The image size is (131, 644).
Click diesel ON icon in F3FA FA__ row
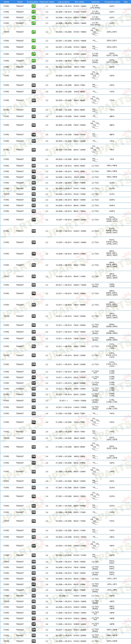tap(34, 92)
